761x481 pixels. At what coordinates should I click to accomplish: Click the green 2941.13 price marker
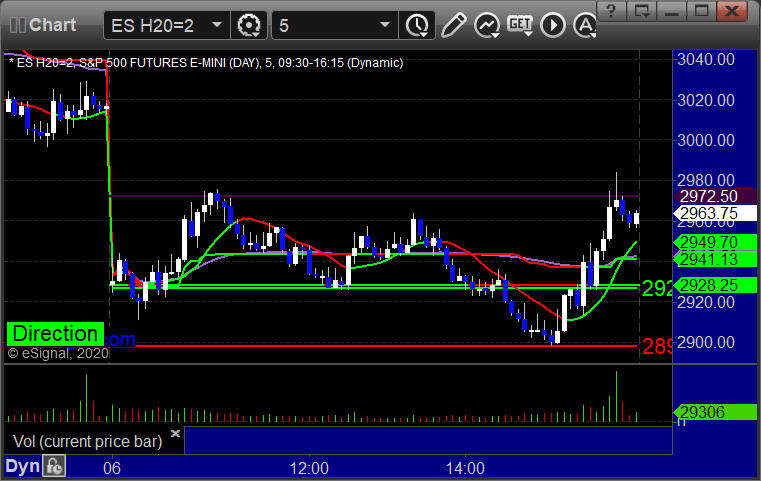tap(714, 259)
